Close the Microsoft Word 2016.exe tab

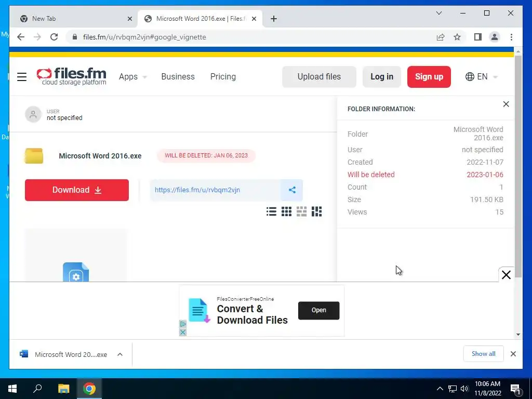point(254,19)
